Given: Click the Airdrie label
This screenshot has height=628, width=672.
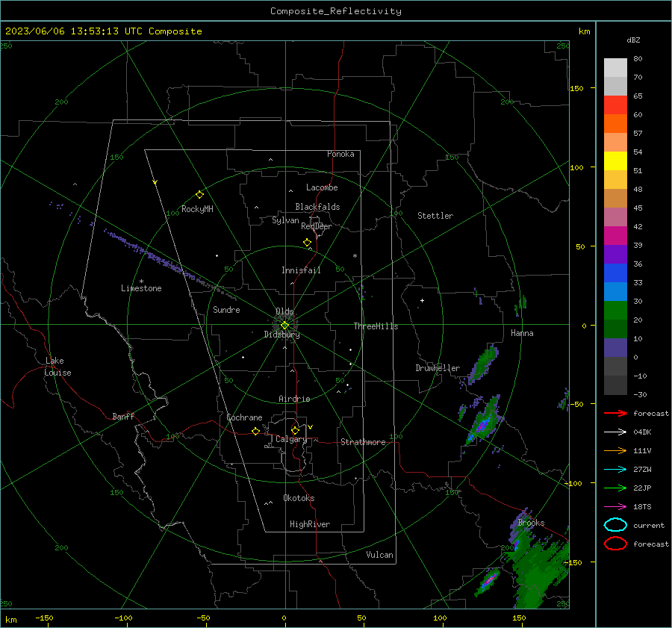Looking at the screenshot, I should 294,399.
